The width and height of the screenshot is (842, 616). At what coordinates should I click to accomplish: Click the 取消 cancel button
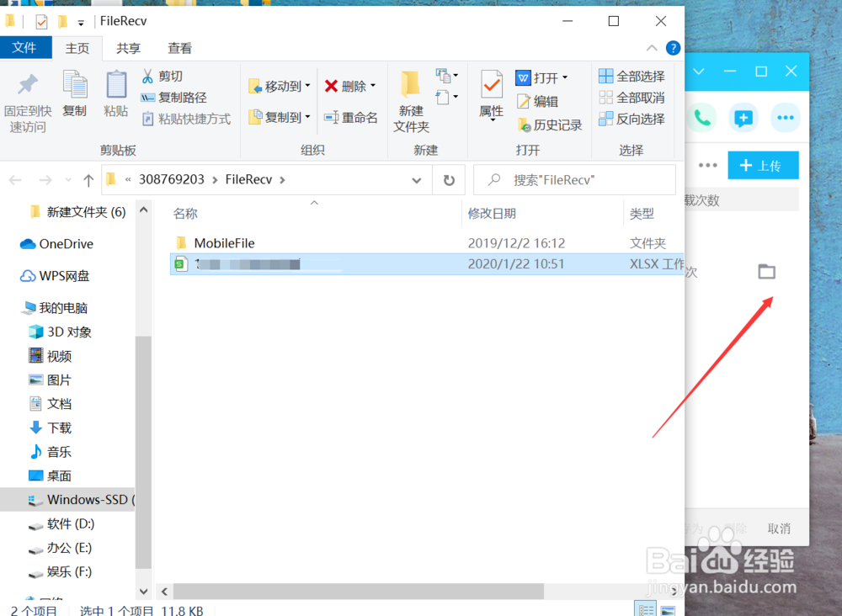[779, 528]
